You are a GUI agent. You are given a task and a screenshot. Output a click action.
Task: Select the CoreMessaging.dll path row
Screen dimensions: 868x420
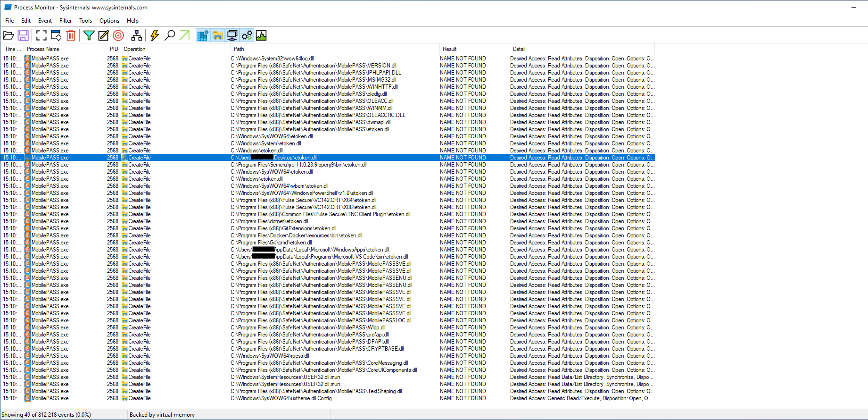click(328, 363)
